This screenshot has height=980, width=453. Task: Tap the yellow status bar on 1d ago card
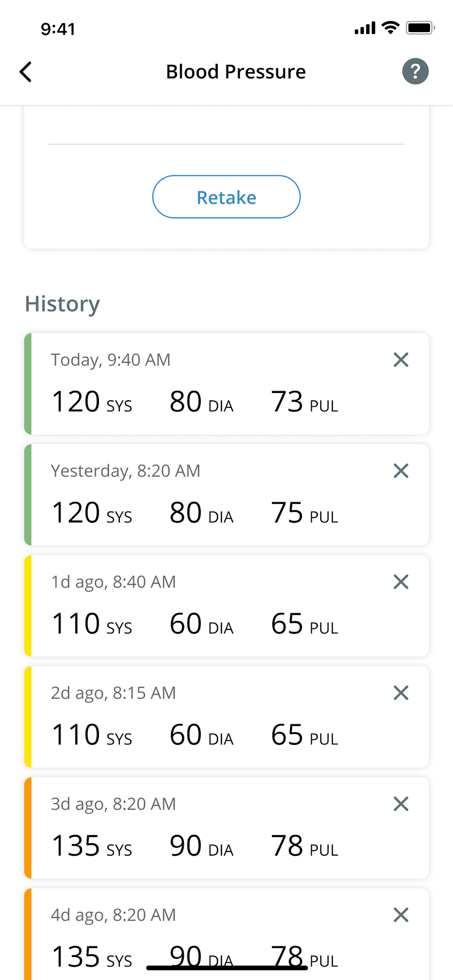click(x=28, y=606)
